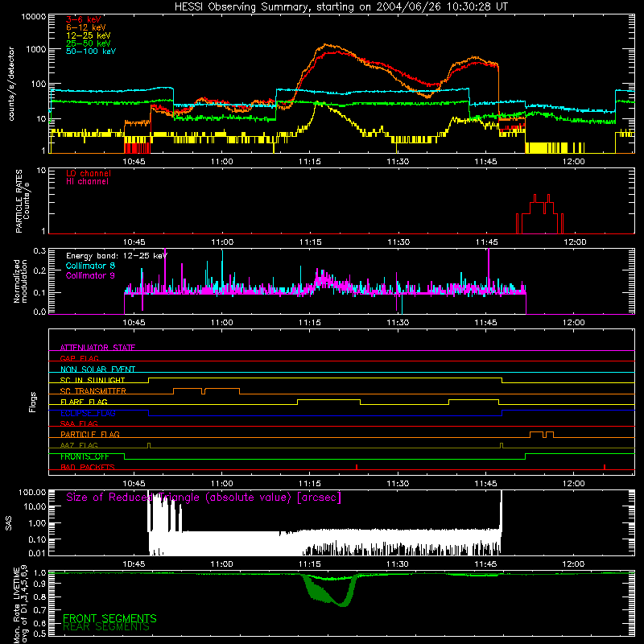Viewport: 644px width, 644px height.
Task: Click the red particle-rate bump in particle rates plot
Action: click(x=539, y=213)
